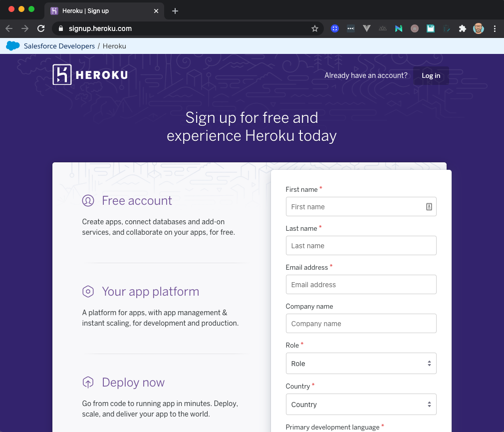
Task: Click the Free account circle icon
Action: pos(88,200)
